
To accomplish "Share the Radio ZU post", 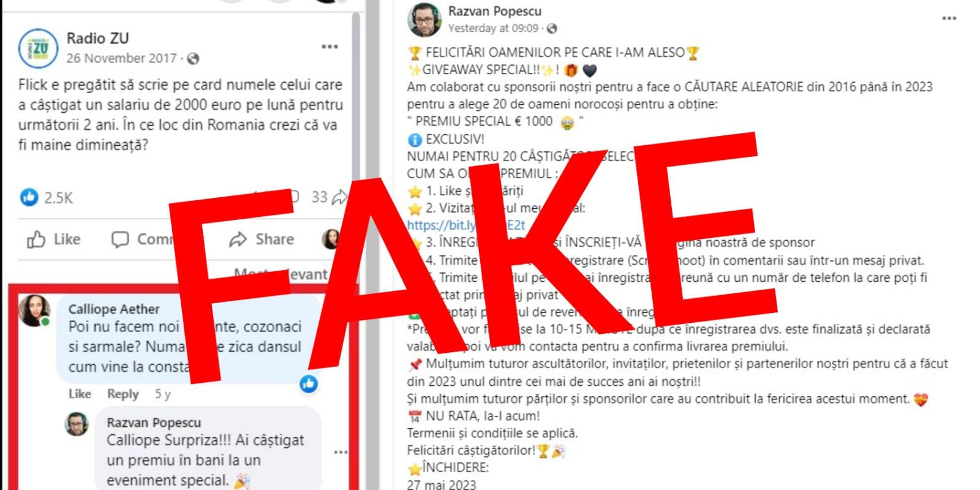I will click(x=262, y=239).
